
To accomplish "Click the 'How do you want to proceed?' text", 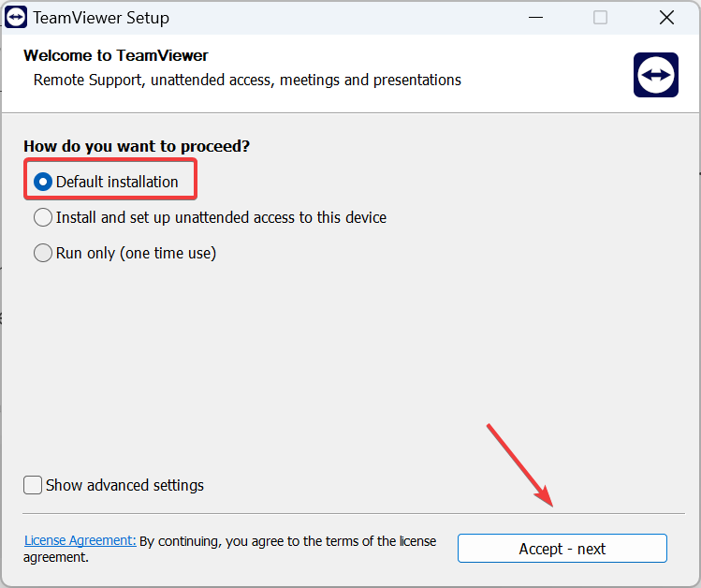I will [x=137, y=146].
